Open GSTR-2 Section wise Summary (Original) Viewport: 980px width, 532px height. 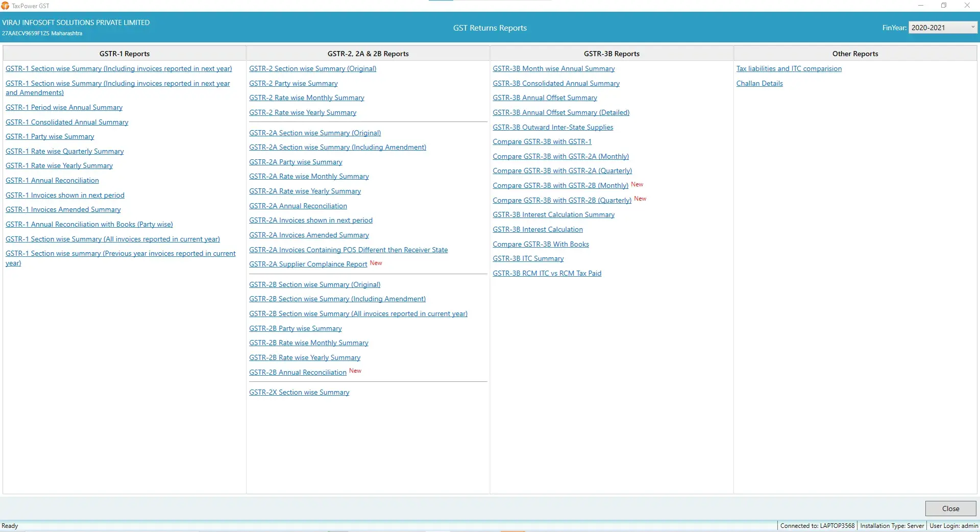click(312, 69)
